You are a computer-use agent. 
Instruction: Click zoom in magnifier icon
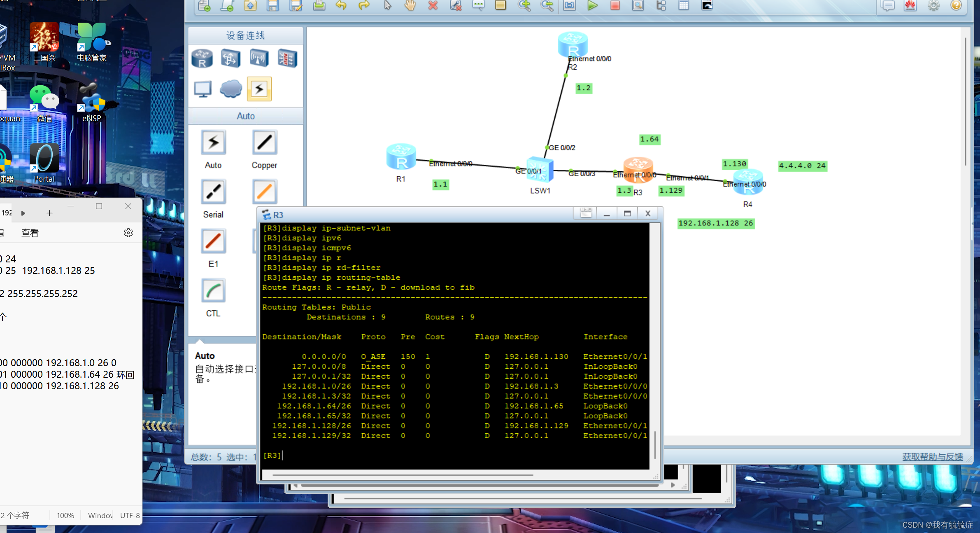pyautogui.click(x=524, y=5)
